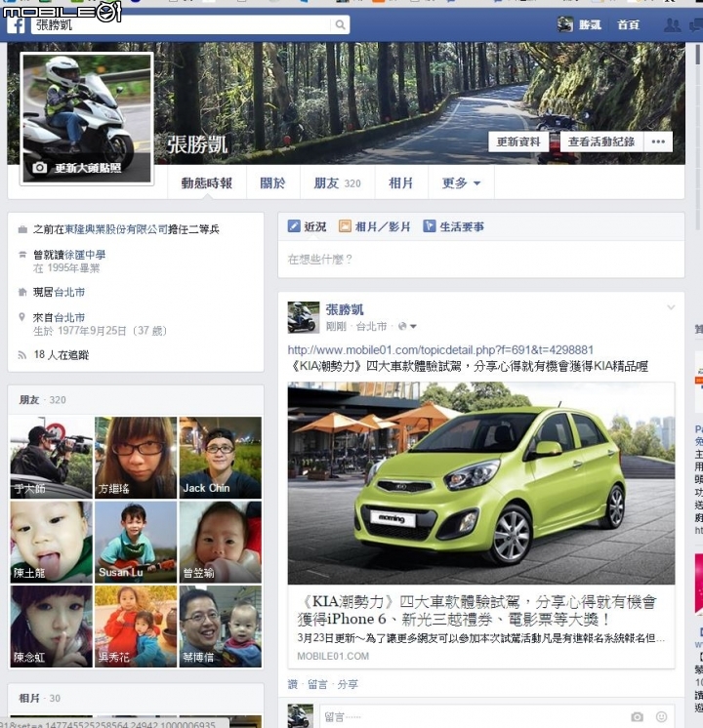Go to 首頁 in the top bar

pos(628,24)
